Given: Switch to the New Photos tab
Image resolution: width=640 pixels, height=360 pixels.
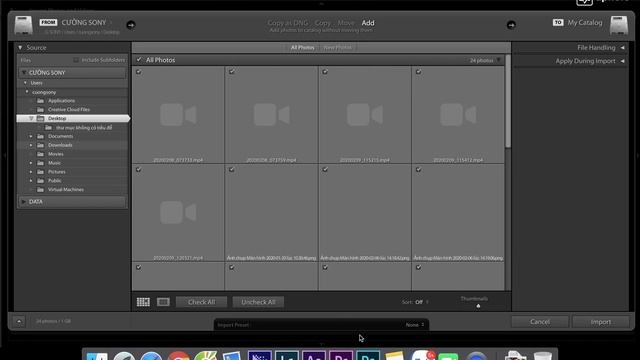Looking at the screenshot, I should tap(337, 48).
